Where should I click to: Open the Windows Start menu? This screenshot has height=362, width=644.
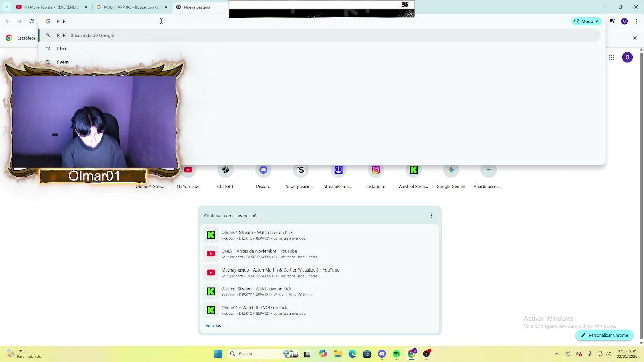218,354
